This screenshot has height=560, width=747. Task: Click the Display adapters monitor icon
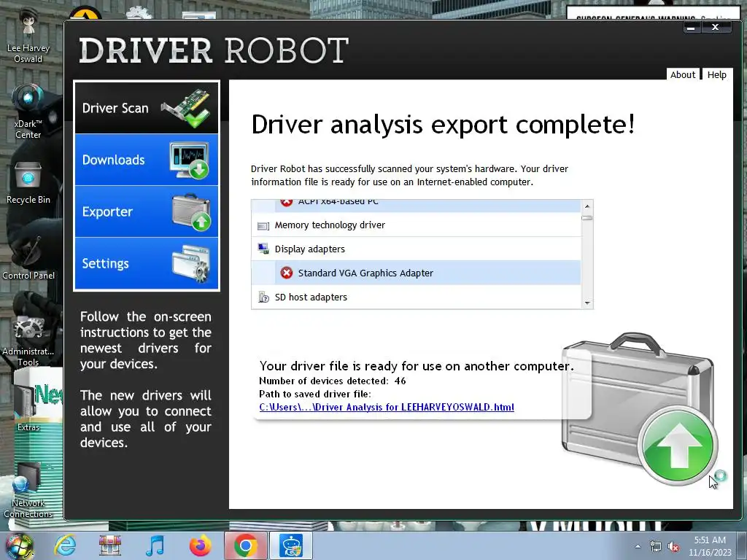263,249
